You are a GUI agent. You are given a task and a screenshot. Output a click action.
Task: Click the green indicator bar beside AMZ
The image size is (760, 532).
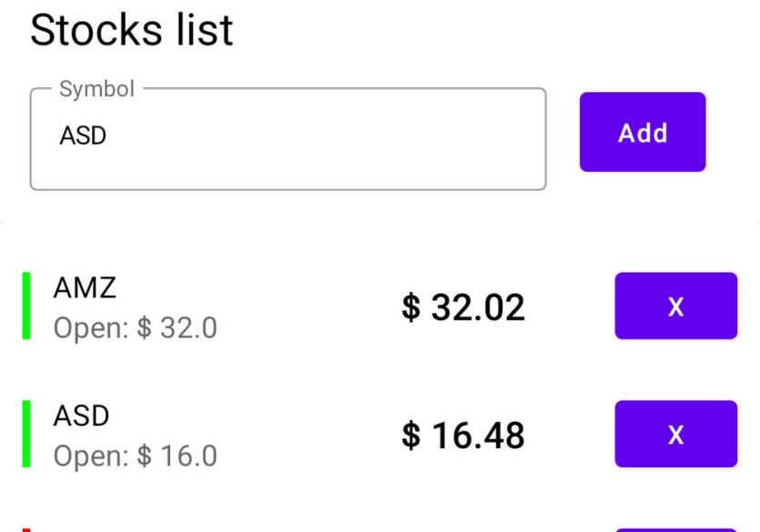tap(26, 306)
